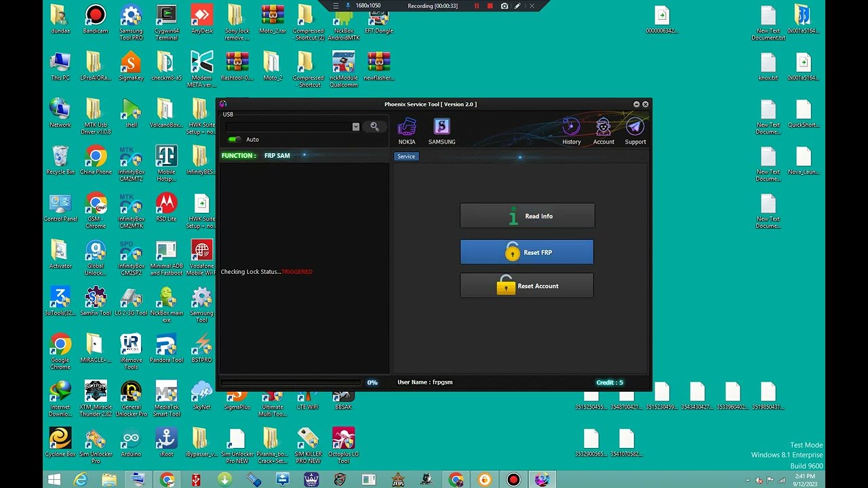The height and width of the screenshot is (488, 868).
Task: Open the Recycle Bin
Action: click(60, 161)
